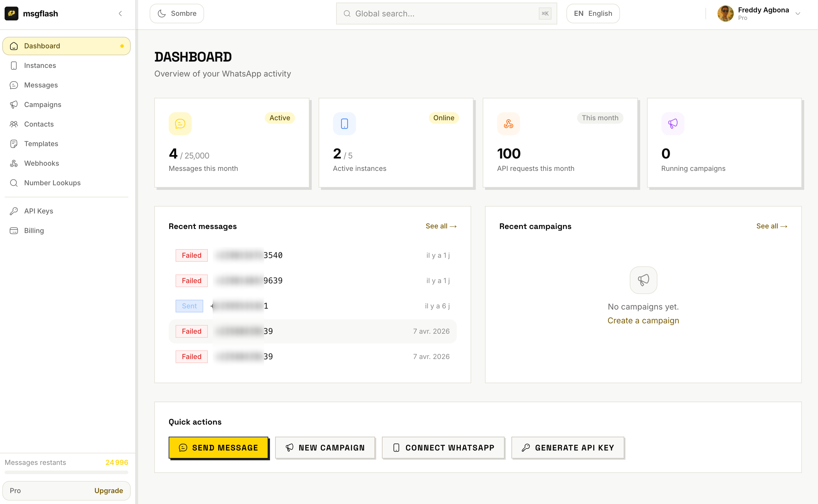
Task: Toggle the Sombre dark mode button
Action: click(177, 14)
